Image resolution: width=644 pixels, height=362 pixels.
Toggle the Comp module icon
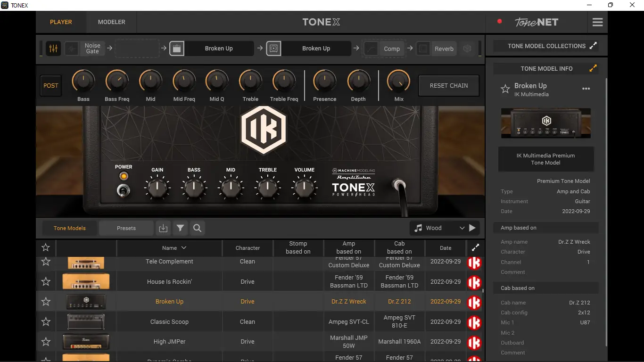pyautogui.click(x=372, y=49)
